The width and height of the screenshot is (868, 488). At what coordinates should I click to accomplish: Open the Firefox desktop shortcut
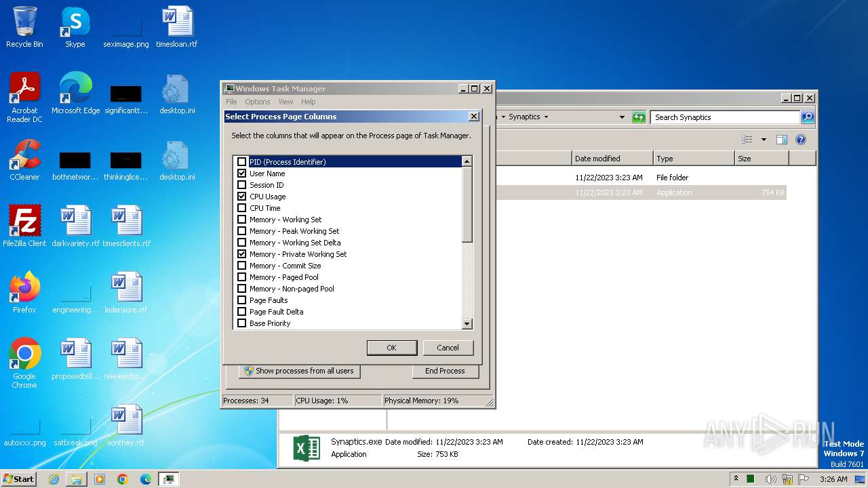24,293
